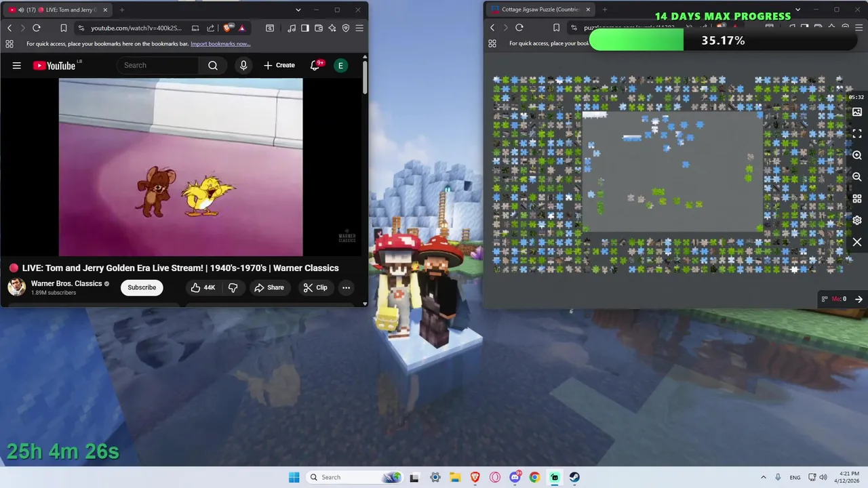Screen dimensions: 868x488
Task: Toggle the Brave sidebar panel
Action: [305, 28]
